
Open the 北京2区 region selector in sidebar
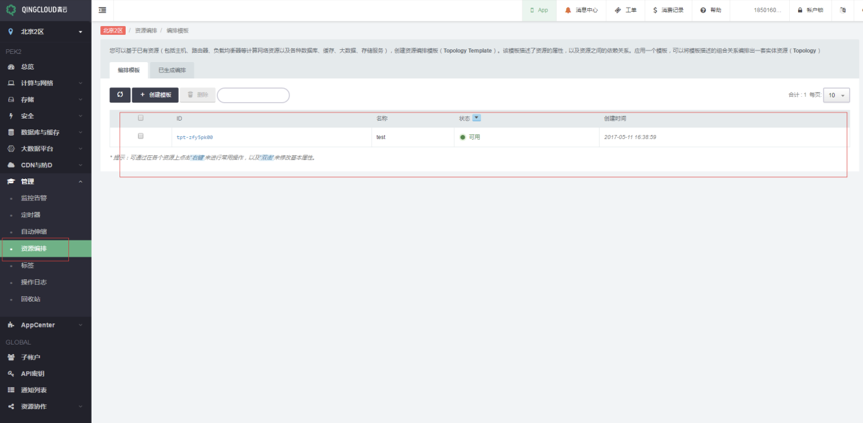pyautogui.click(x=45, y=32)
